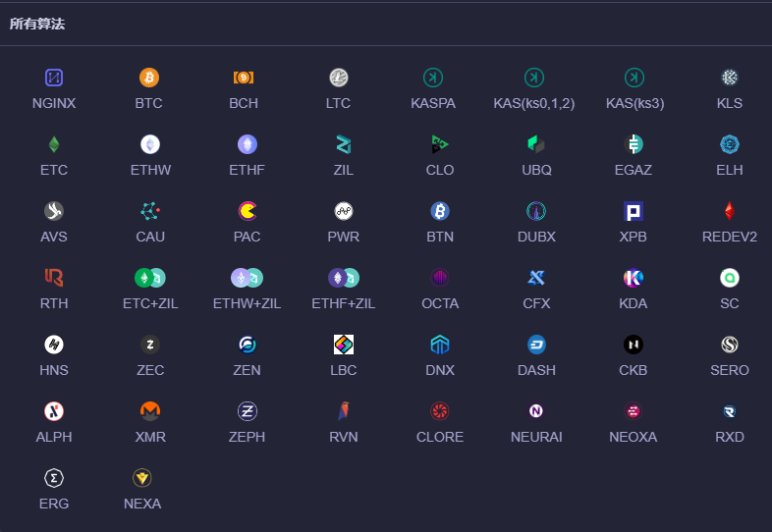Choose the ZEC Zcash icon
Image resolution: width=772 pixels, height=532 pixels.
tap(150, 345)
